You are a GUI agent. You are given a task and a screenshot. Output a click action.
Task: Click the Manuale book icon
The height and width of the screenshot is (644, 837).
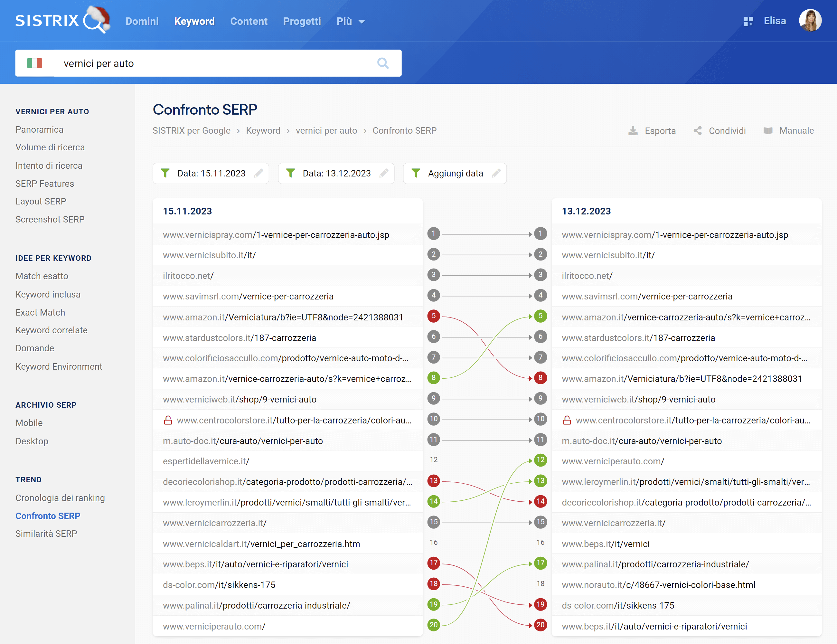[x=768, y=131]
